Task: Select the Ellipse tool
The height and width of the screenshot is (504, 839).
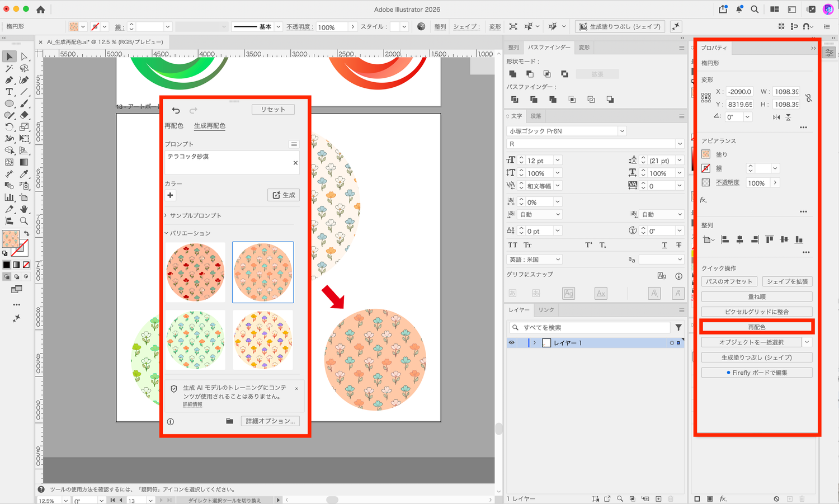Action: coord(9,103)
